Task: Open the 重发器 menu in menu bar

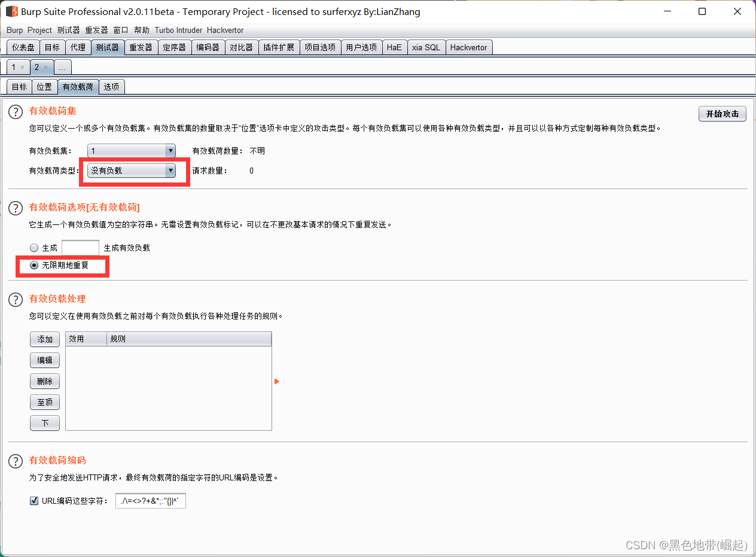Action: click(96, 30)
